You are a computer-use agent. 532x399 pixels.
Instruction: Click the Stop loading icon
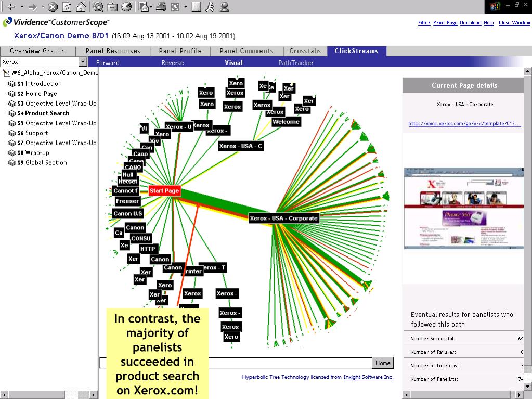[x=53, y=6]
